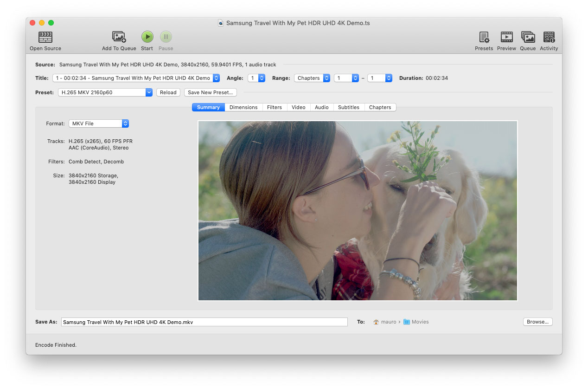Switch to the Dimensions tab
This screenshot has width=588, height=389.
(x=243, y=107)
